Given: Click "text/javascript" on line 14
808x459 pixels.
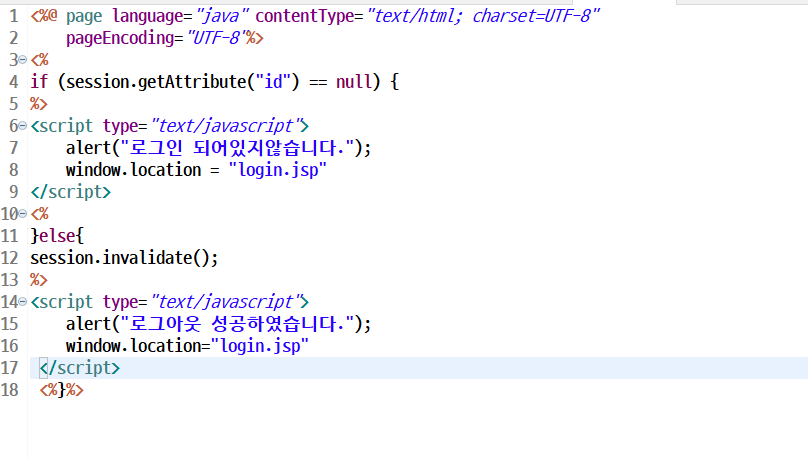Looking at the screenshot, I should [226, 301].
